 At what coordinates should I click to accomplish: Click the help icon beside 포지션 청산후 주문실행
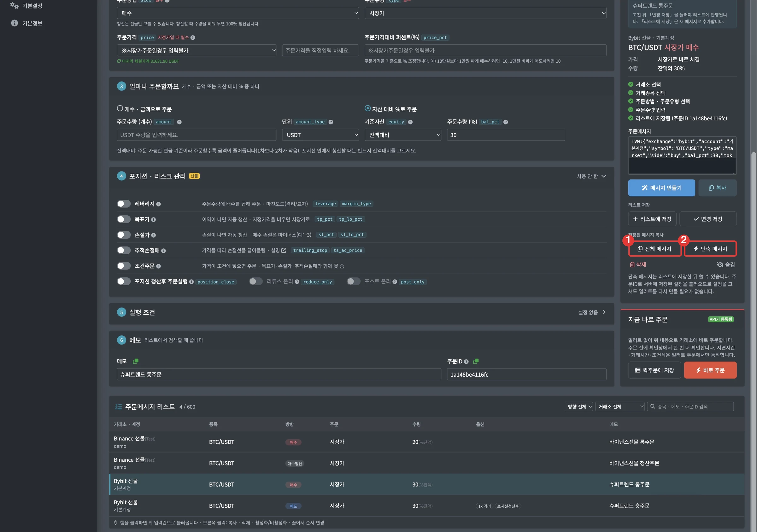[x=191, y=282]
